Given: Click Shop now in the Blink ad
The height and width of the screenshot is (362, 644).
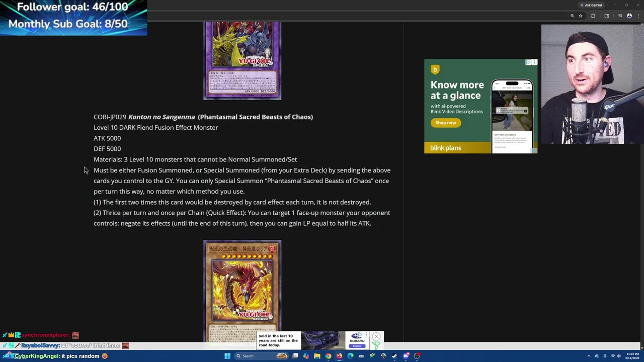Looking at the screenshot, I should pyautogui.click(x=446, y=123).
